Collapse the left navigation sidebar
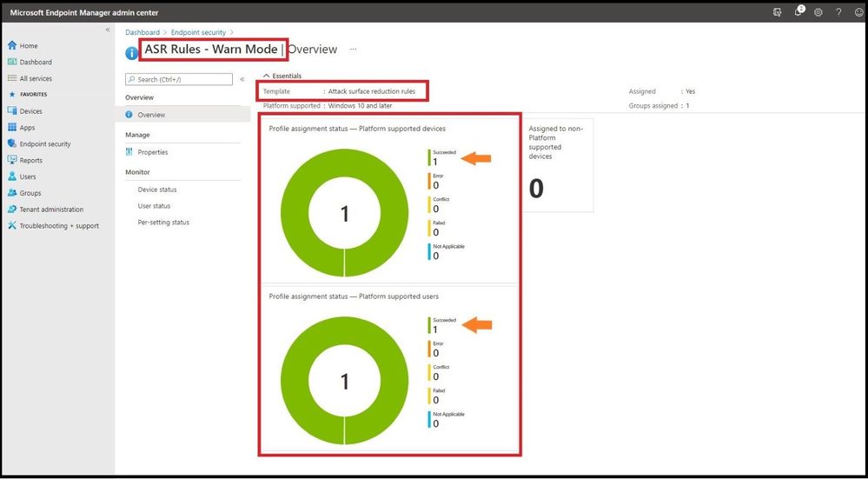 click(108, 30)
